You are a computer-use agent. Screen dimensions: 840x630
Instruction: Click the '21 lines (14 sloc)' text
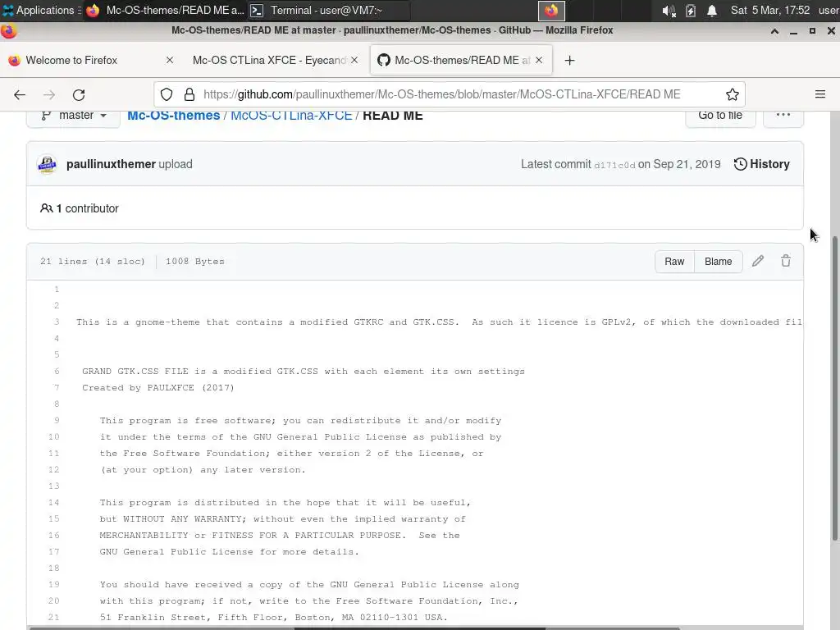(92, 262)
